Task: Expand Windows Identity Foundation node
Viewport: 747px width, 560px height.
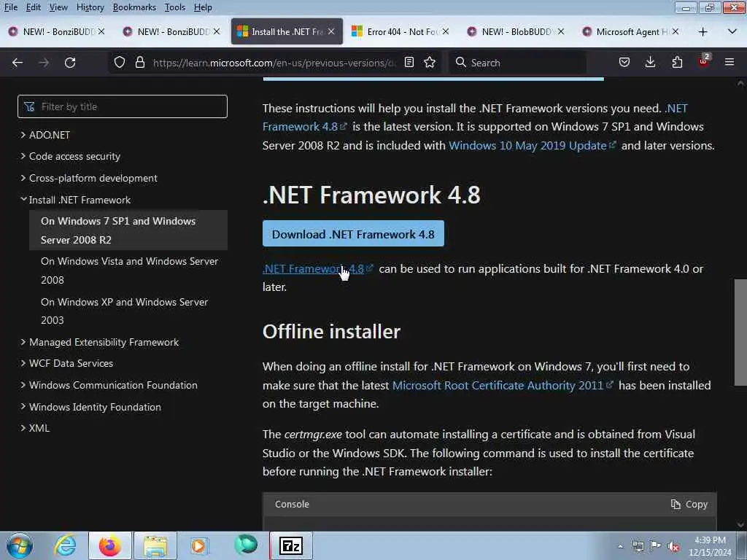Action: point(23,407)
